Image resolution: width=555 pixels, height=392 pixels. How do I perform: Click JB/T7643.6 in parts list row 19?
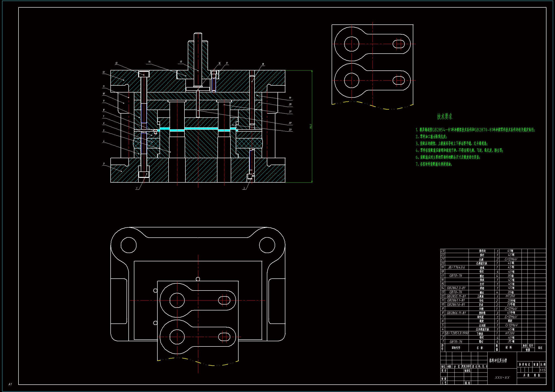(x=456, y=267)
